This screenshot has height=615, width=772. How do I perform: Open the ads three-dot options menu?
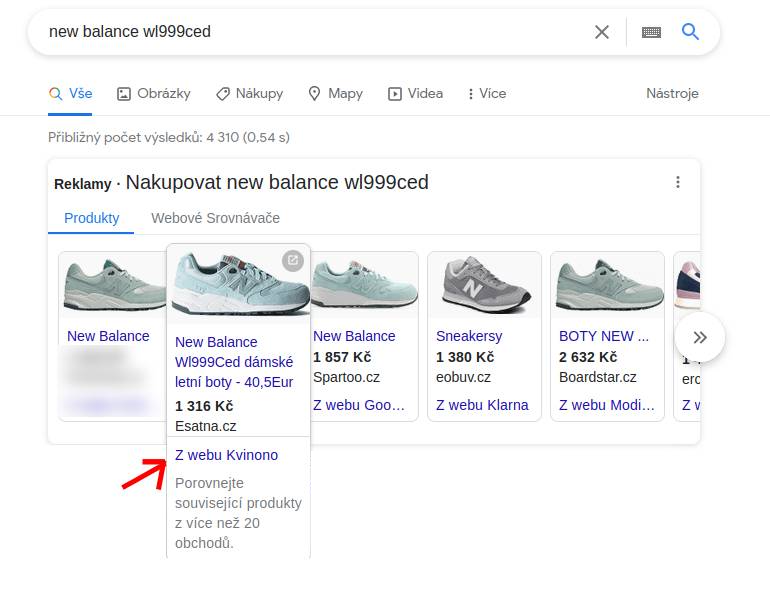pos(677,182)
